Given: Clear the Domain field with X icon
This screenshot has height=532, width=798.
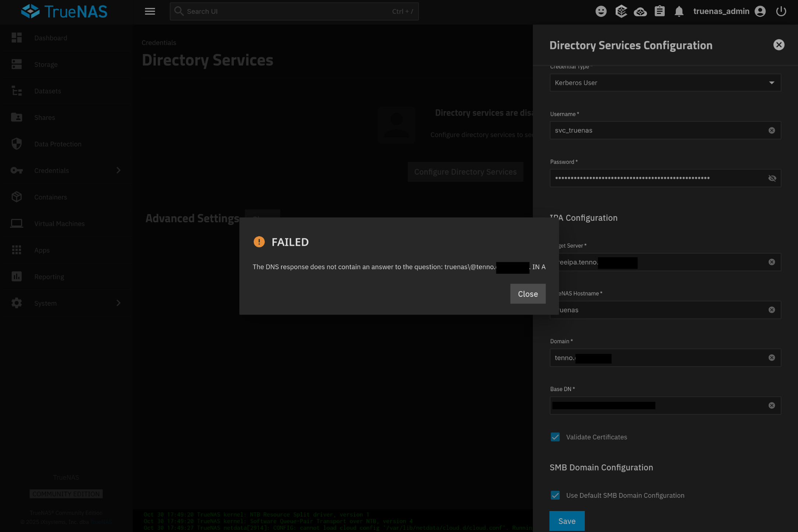Looking at the screenshot, I should tap(771, 358).
